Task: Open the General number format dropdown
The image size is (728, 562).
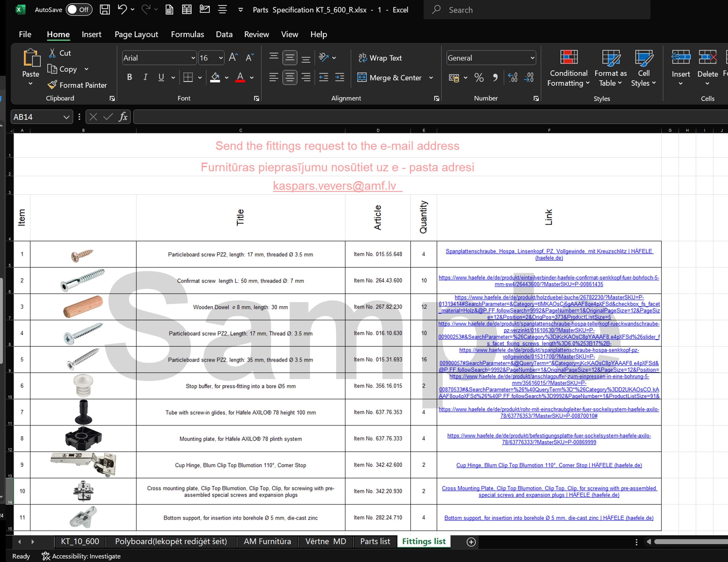Action: pyautogui.click(x=532, y=58)
